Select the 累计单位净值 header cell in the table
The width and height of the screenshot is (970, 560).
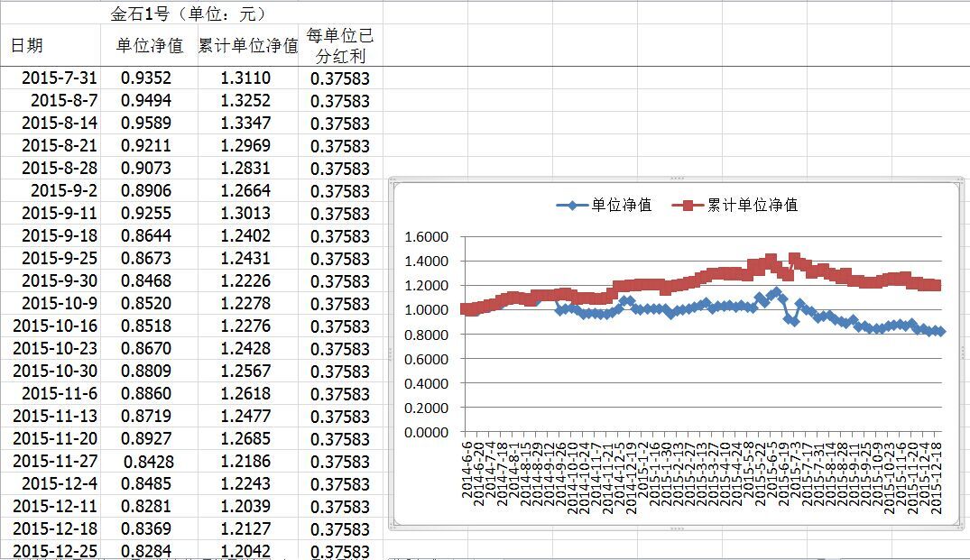tap(248, 46)
